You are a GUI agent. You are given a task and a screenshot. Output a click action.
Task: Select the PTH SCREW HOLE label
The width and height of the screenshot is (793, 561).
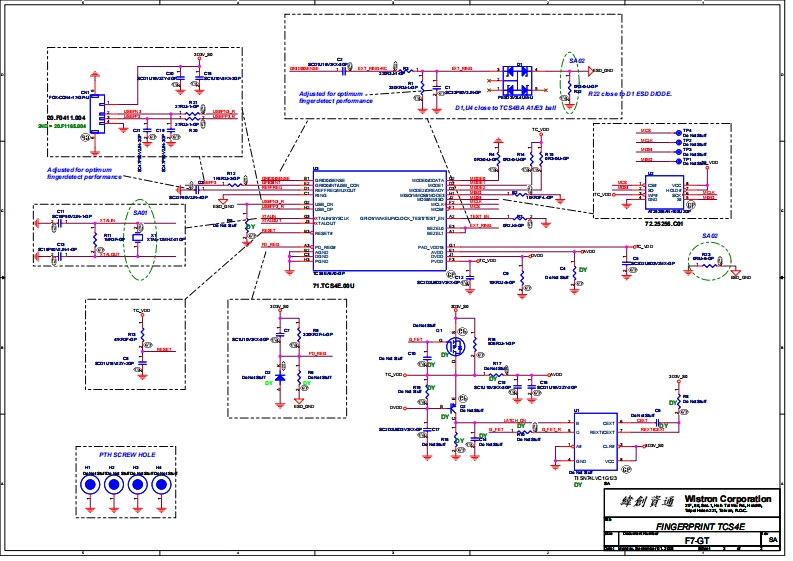point(125,455)
